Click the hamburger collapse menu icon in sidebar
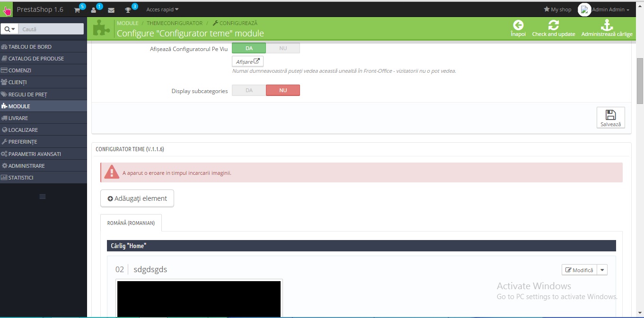This screenshot has width=644, height=318. [x=42, y=197]
